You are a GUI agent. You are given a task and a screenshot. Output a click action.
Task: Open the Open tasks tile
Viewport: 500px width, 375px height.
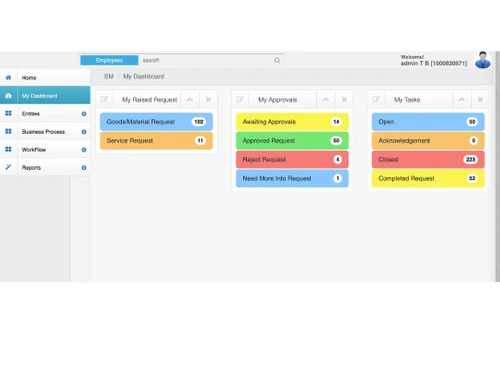428,122
